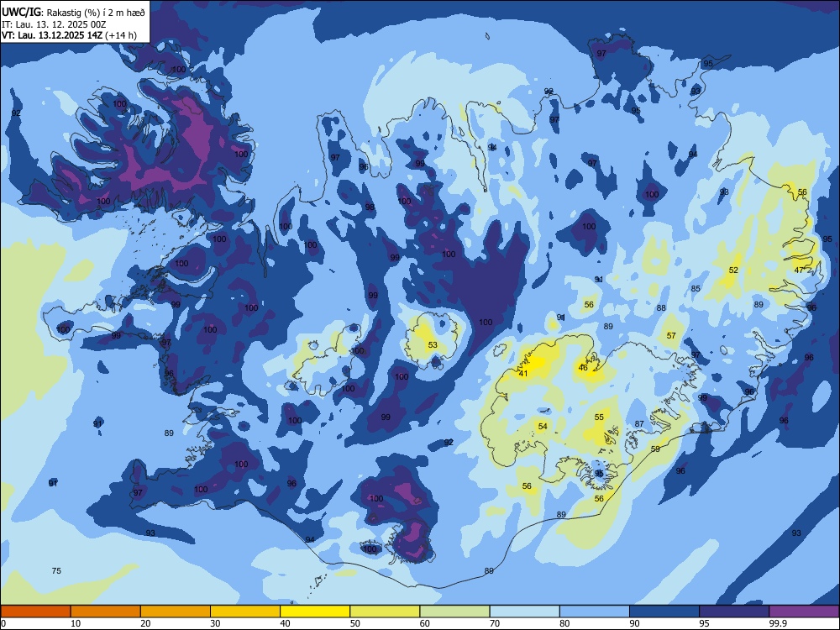Click the light blue 70–80 legend swatch
Image resolution: width=840 pixels, height=630 pixels.
[524, 612]
